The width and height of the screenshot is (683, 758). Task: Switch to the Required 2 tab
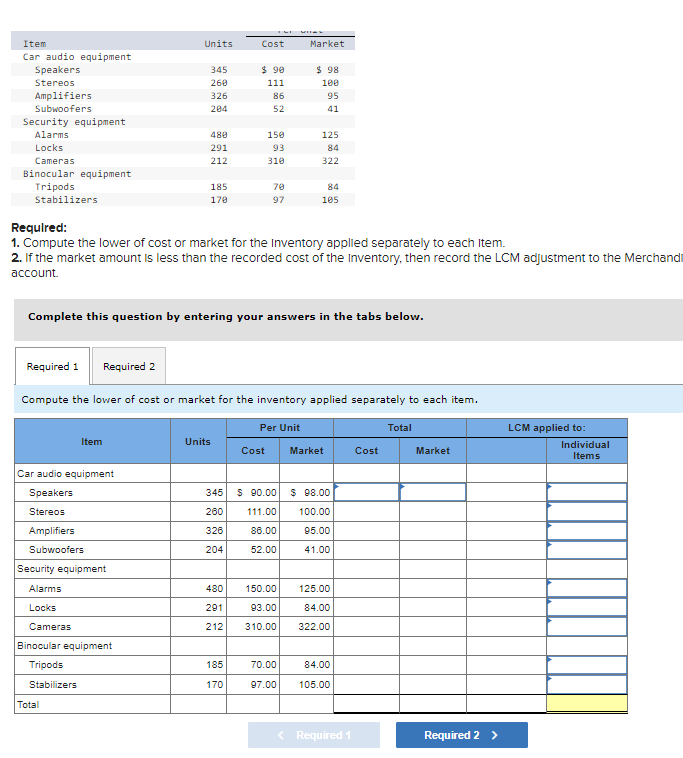(129, 366)
